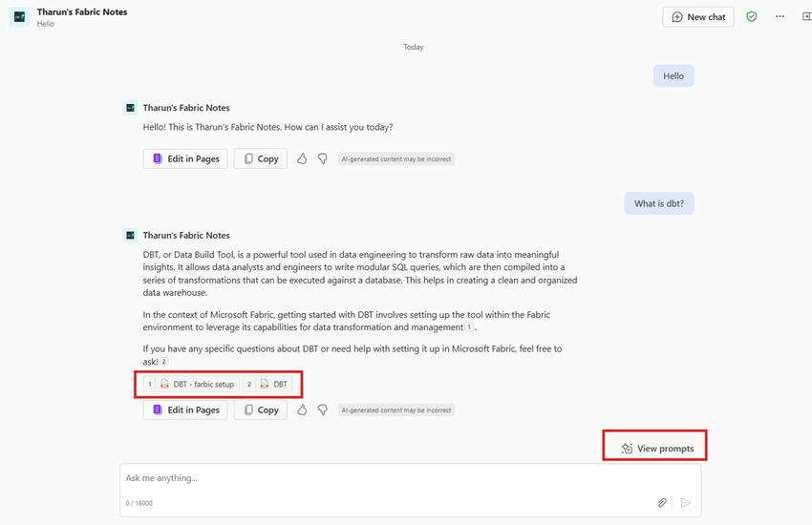Click the attach file paperclip icon

(661, 502)
